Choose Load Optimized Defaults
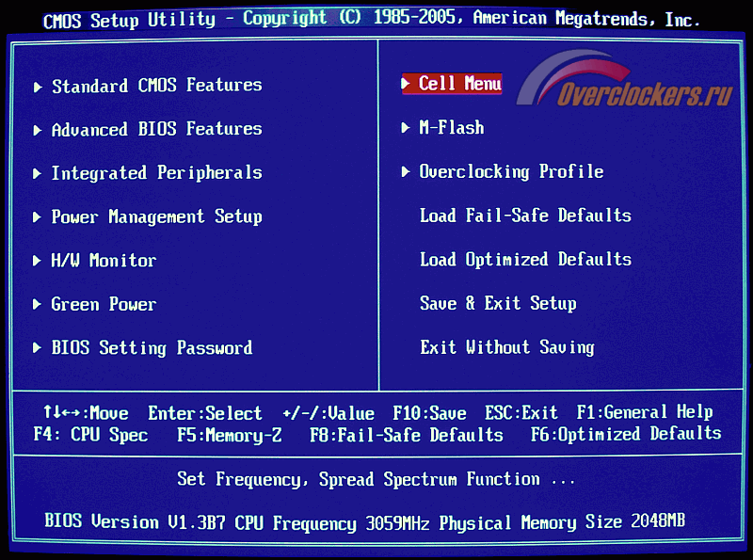Viewport: 753px width, 560px height. click(525, 260)
